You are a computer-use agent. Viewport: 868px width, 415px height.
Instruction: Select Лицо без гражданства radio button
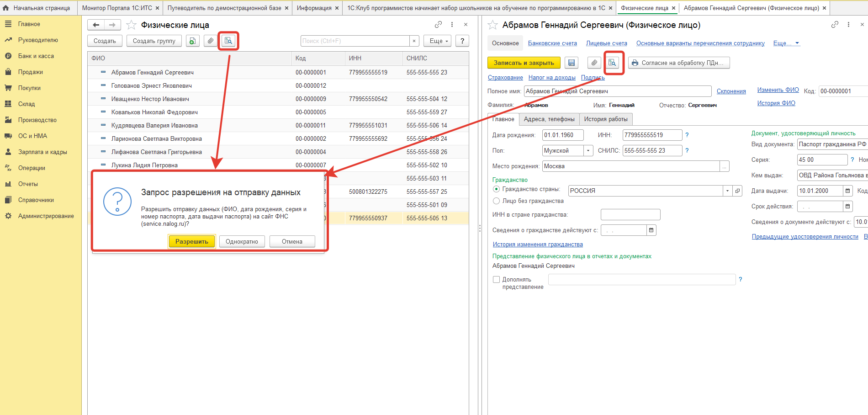point(496,201)
